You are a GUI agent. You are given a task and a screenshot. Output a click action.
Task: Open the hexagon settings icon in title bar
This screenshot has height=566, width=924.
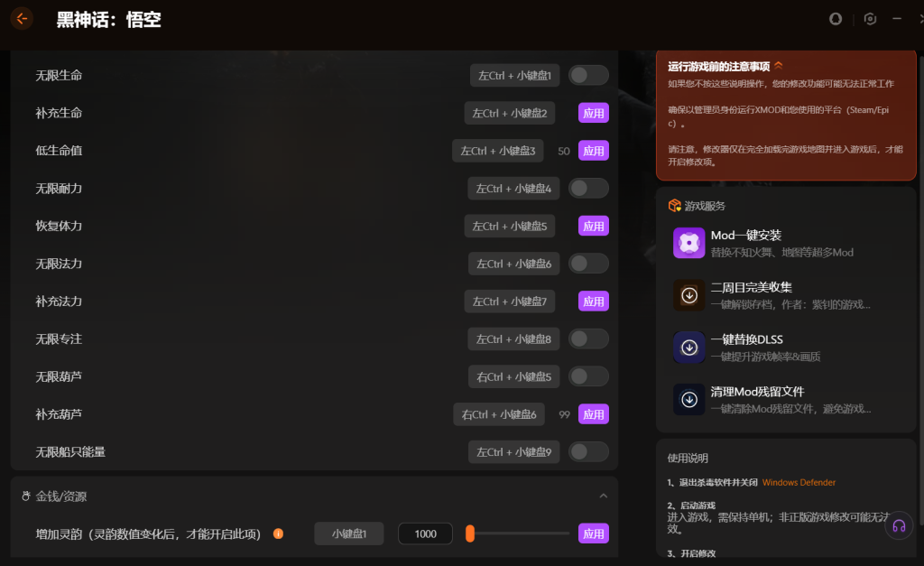coord(870,19)
